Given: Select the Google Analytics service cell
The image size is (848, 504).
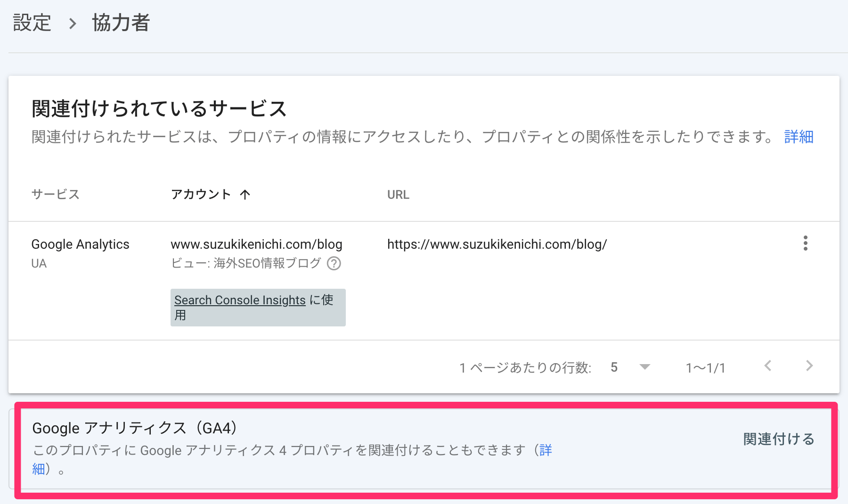Looking at the screenshot, I should point(80,244).
